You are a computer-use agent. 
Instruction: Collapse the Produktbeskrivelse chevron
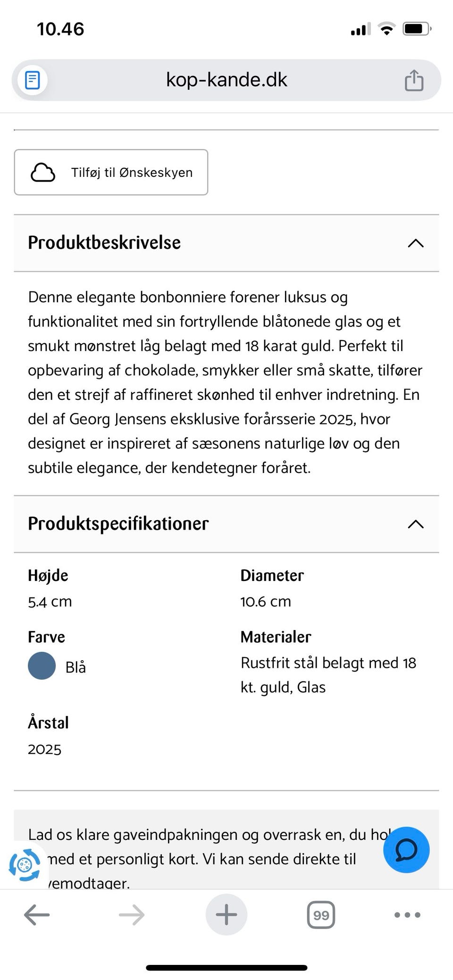tap(416, 243)
